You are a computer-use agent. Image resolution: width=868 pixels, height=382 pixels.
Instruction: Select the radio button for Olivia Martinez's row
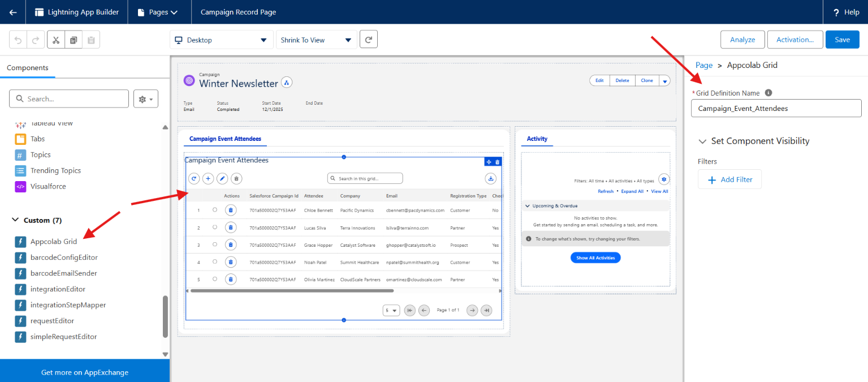[214, 279]
